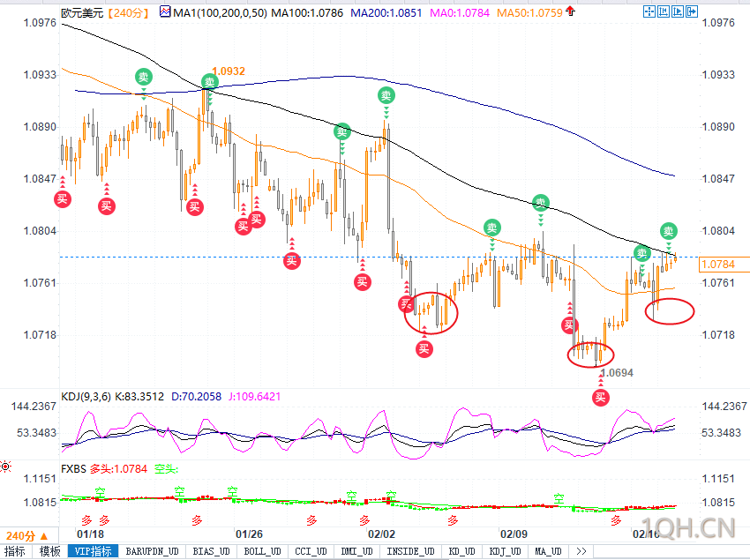Click the 买 marker below the 1.0694 low
The image size is (750, 560).
(601, 397)
